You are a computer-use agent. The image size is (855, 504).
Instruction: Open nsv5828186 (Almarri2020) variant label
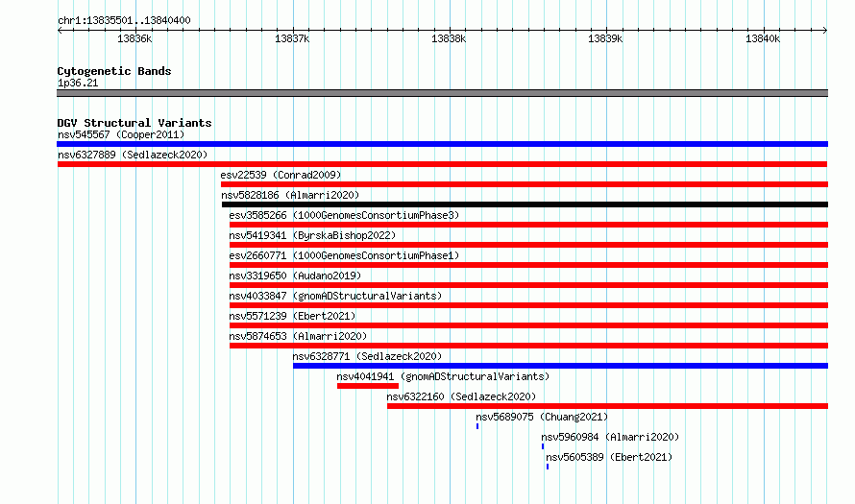[290, 195]
